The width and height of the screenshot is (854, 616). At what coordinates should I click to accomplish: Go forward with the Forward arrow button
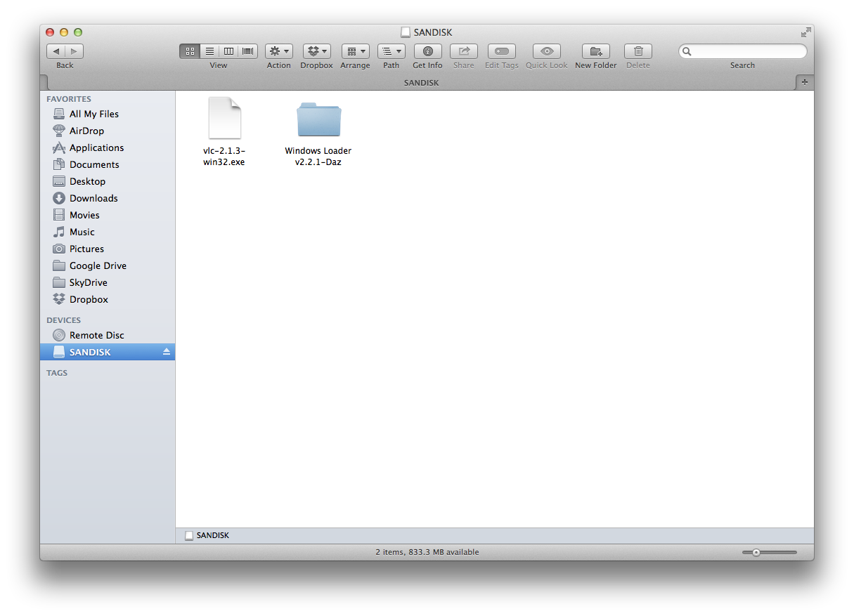pos(75,51)
